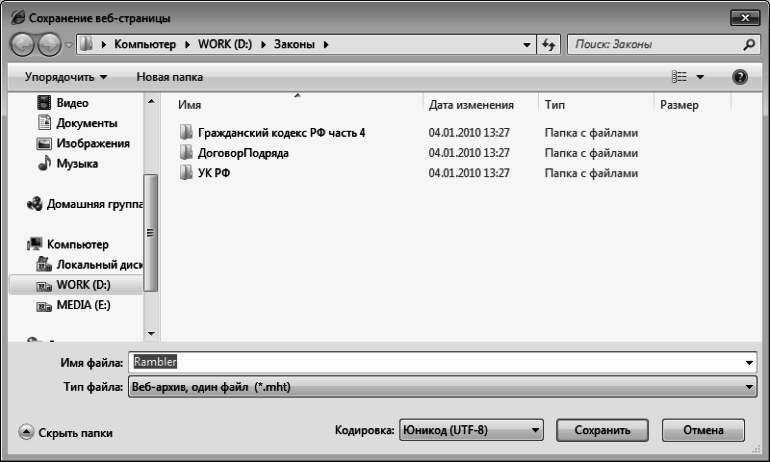Click the Домашняя группа icon
The height and width of the screenshot is (462, 770).
35,204
